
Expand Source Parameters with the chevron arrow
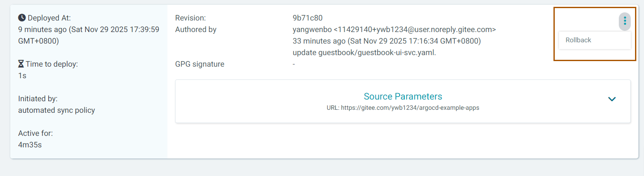click(x=612, y=99)
